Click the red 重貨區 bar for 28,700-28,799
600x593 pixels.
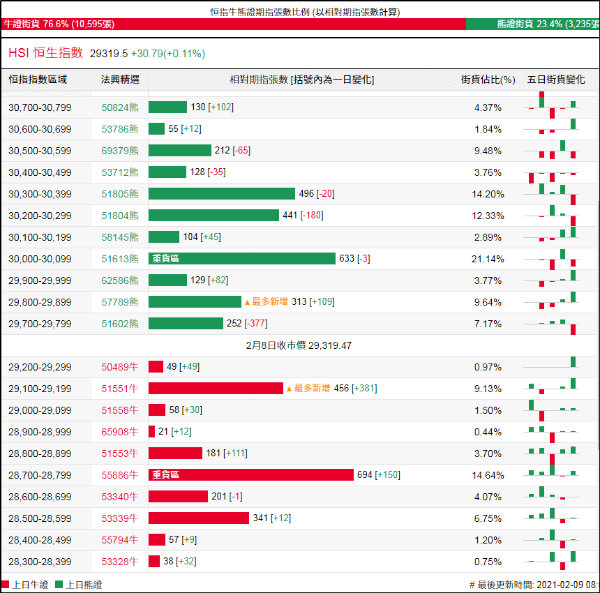(x=251, y=475)
